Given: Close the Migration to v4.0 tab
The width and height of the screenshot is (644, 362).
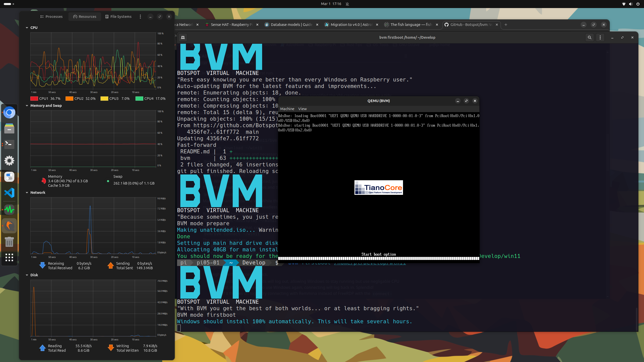Looking at the screenshot, I should pos(377,25).
